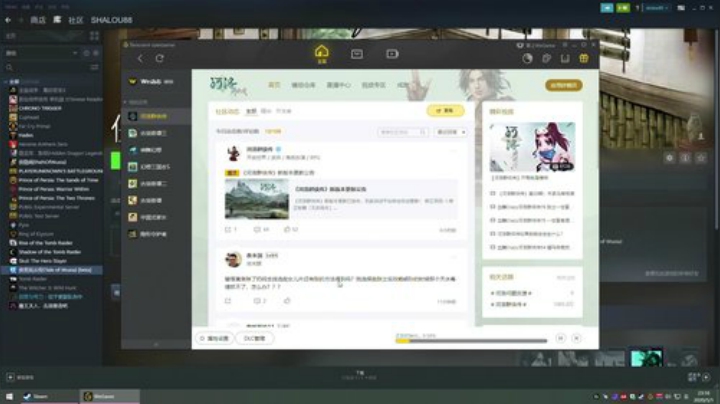Screen dimensions: 720x404
Task: Select the highlighted game in WeGame sidebar
Action: 156,117
